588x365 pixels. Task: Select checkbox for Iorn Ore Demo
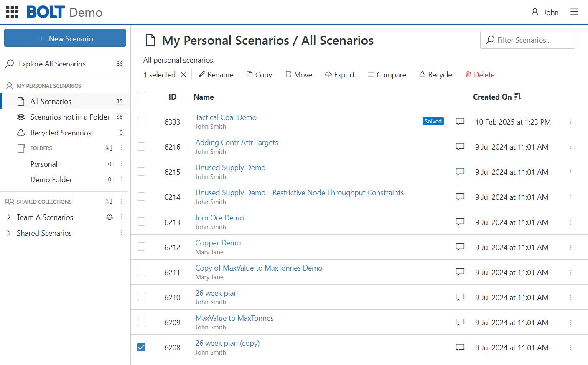pos(141,222)
